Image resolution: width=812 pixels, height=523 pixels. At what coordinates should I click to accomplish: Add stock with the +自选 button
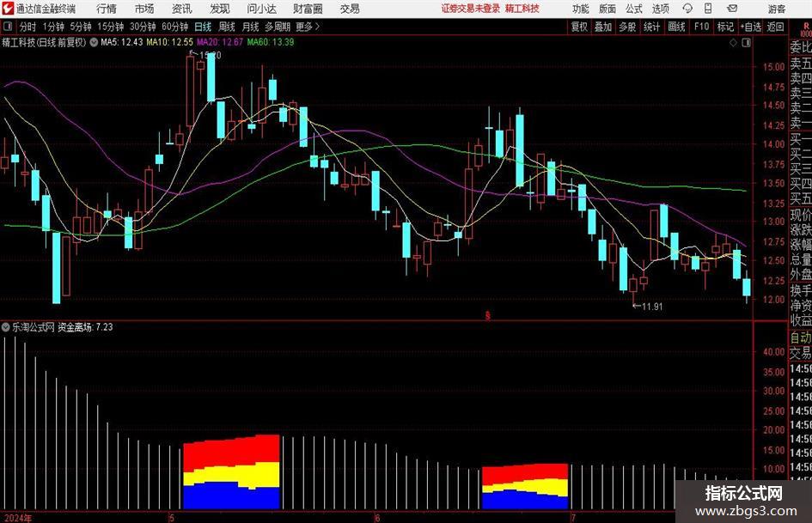click(x=751, y=27)
